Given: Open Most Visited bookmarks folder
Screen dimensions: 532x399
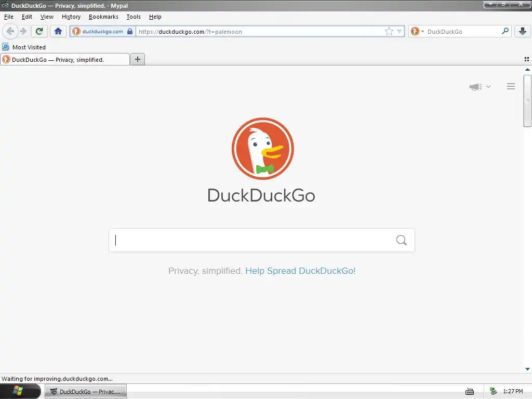Looking at the screenshot, I should (24, 47).
